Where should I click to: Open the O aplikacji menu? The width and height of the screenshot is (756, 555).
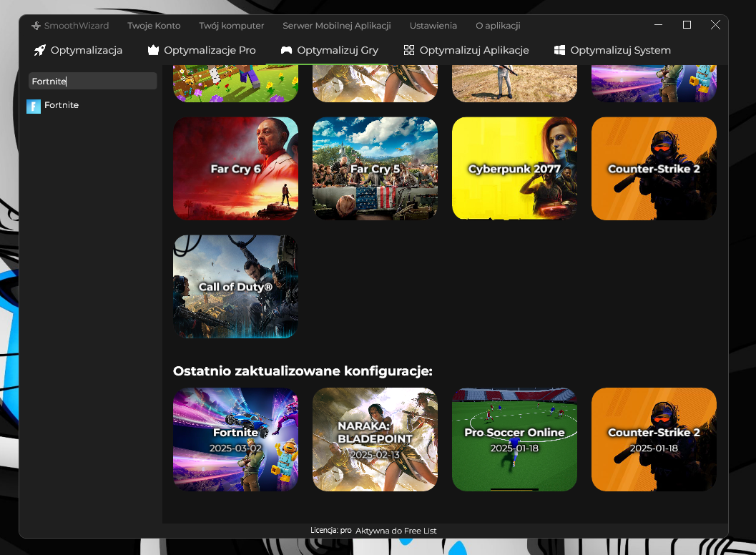tap(498, 26)
